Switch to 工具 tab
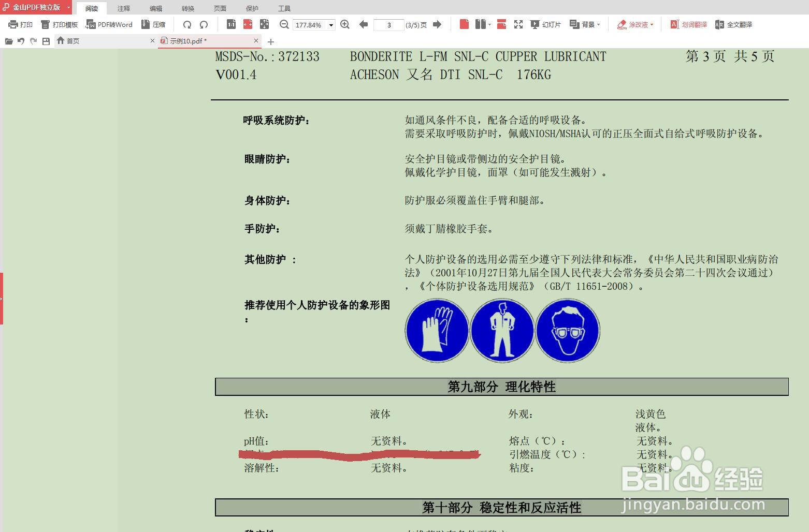 284,8
